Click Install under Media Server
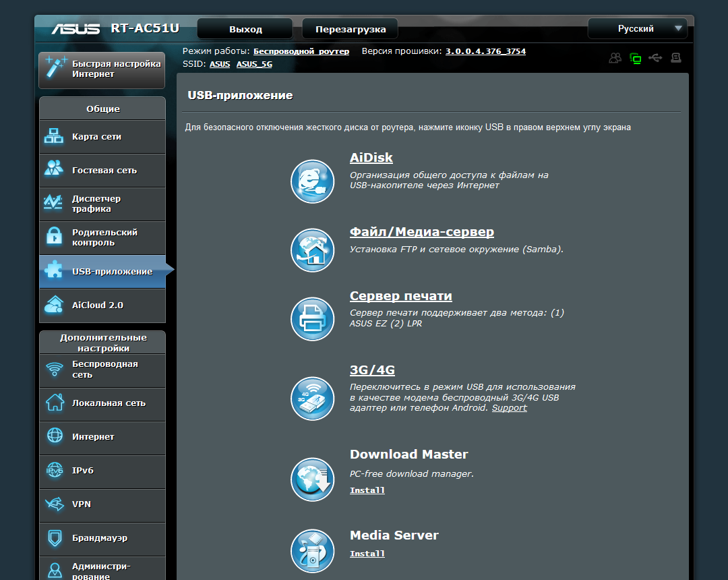Viewport: 728px width, 580px height. (x=367, y=554)
